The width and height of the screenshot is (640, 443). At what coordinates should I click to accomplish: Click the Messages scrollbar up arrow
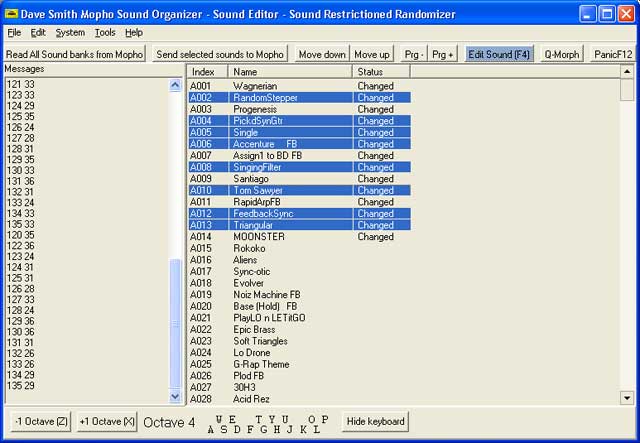tap(175, 85)
